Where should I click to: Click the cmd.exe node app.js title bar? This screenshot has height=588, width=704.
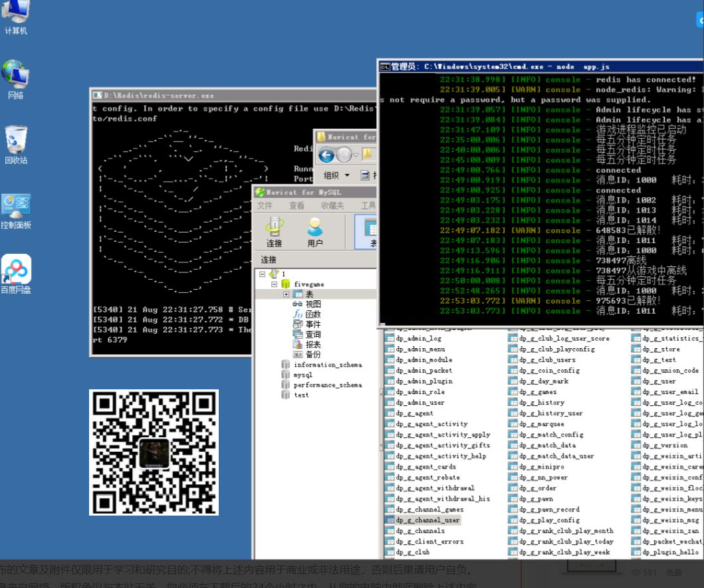[541, 66]
